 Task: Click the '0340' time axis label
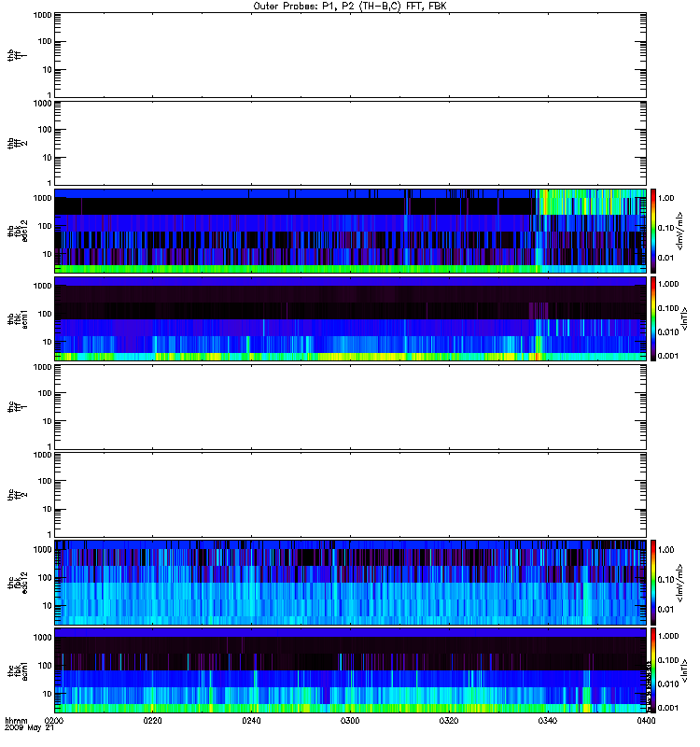click(548, 721)
